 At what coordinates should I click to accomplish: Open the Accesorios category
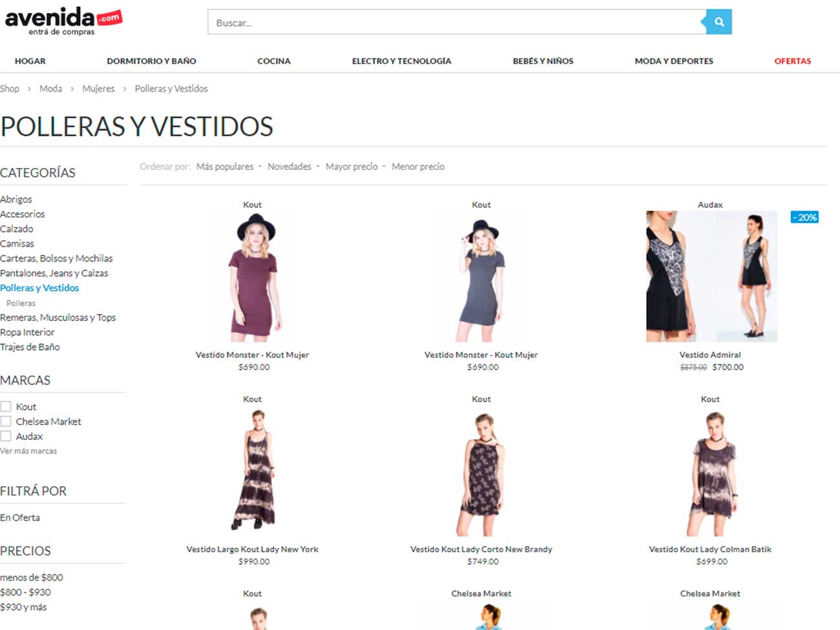click(x=23, y=214)
